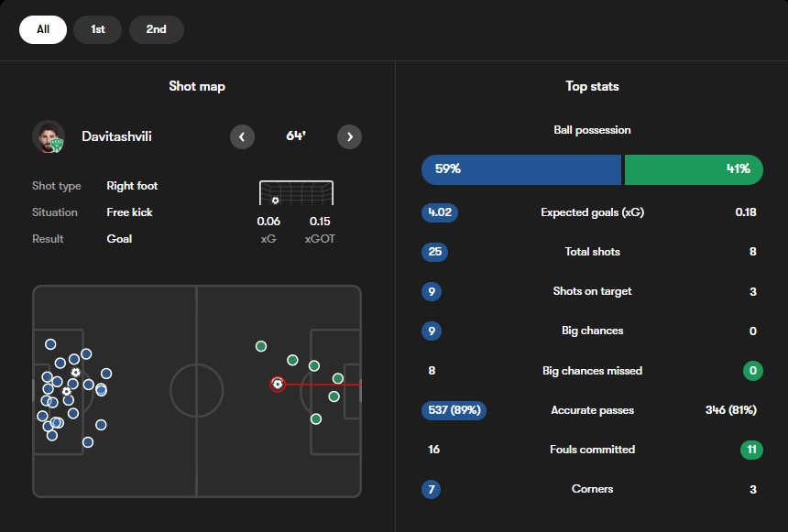Click the red-ringed selected goal marker
Image resolution: width=788 pixels, height=532 pixels.
coord(278,385)
